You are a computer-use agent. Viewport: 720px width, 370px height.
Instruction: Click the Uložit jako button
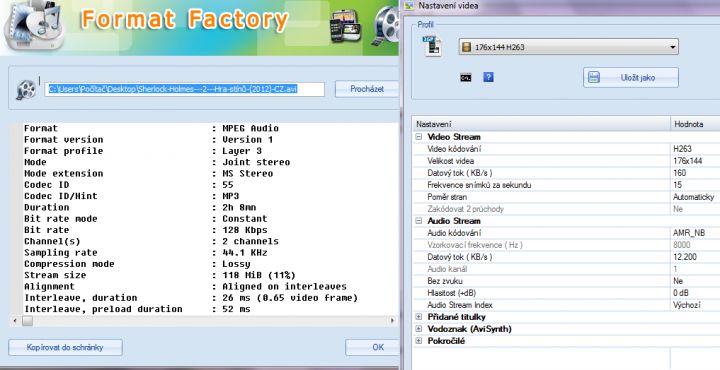coord(631,78)
